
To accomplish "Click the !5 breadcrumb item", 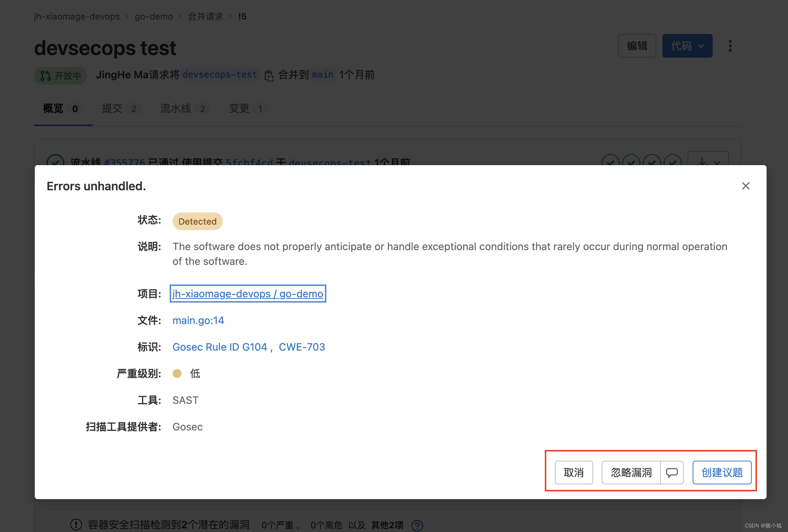I will tap(242, 17).
